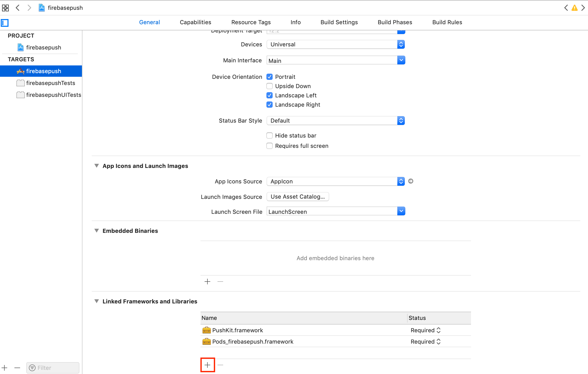588x374 pixels.
Task: Collapse the Embedded Binaries section
Action: tap(97, 231)
